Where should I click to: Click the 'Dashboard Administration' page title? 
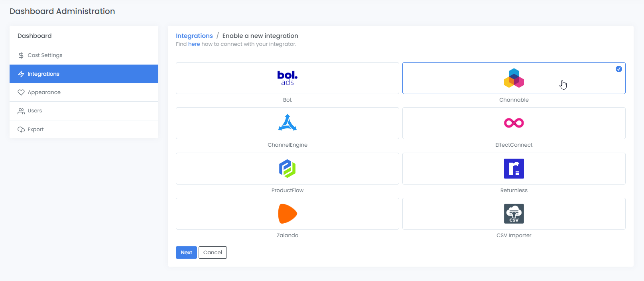click(62, 11)
